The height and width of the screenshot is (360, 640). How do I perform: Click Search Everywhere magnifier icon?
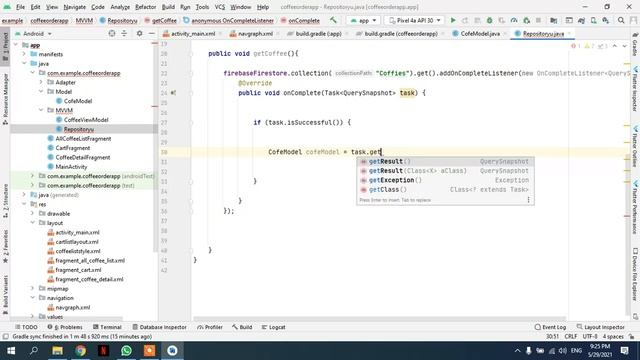click(621, 20)
